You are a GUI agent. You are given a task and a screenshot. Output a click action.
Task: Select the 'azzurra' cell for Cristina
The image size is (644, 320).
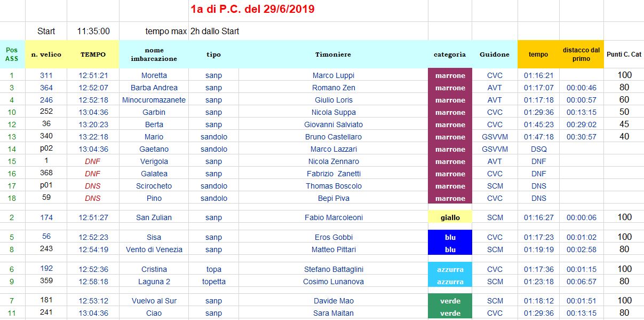click(450, 269)
